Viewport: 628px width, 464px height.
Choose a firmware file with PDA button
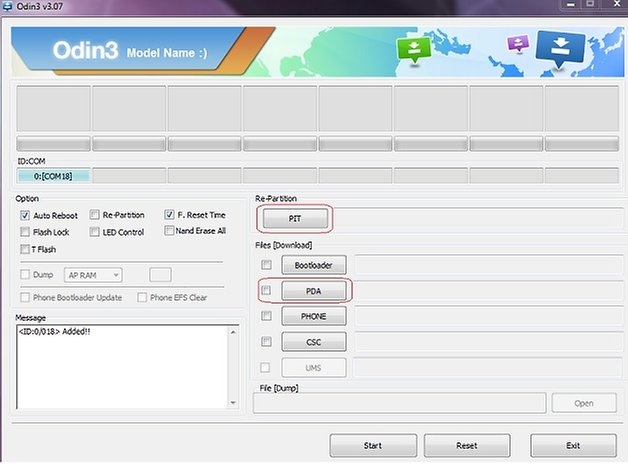(x=314, y=291)
